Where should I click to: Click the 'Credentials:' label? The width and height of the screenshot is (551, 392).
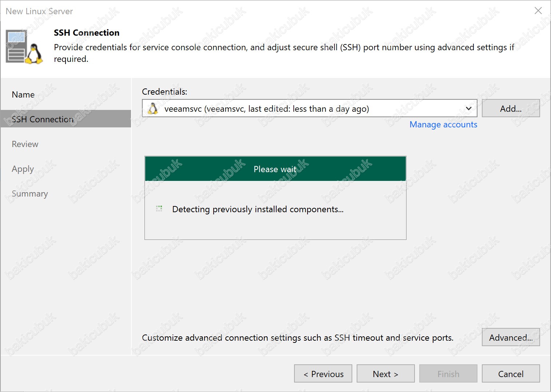coord(164,92)
